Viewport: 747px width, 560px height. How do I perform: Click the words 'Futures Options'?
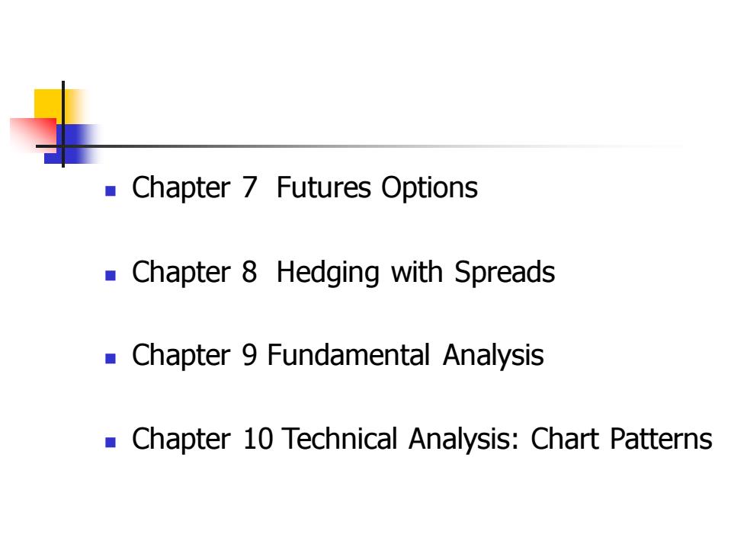377,187
